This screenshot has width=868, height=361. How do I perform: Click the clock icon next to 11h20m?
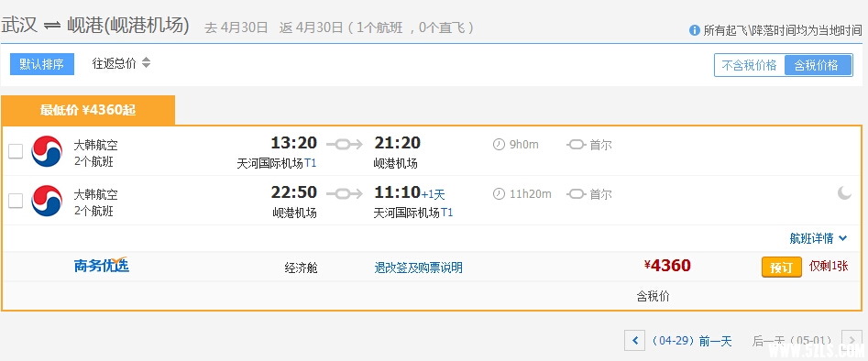click(499, 194)
